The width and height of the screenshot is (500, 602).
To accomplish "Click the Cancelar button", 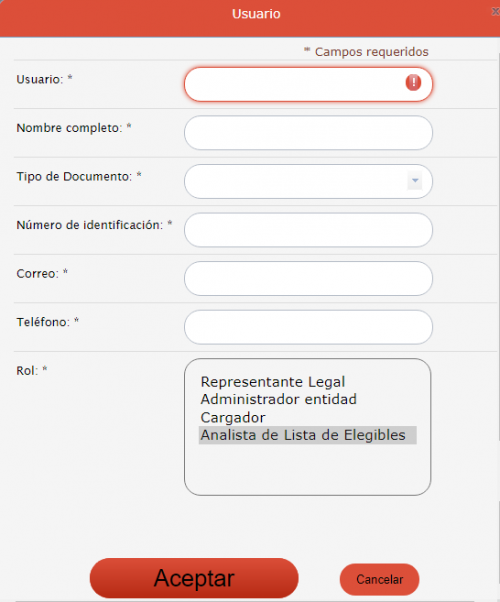I will pos(379,579).
